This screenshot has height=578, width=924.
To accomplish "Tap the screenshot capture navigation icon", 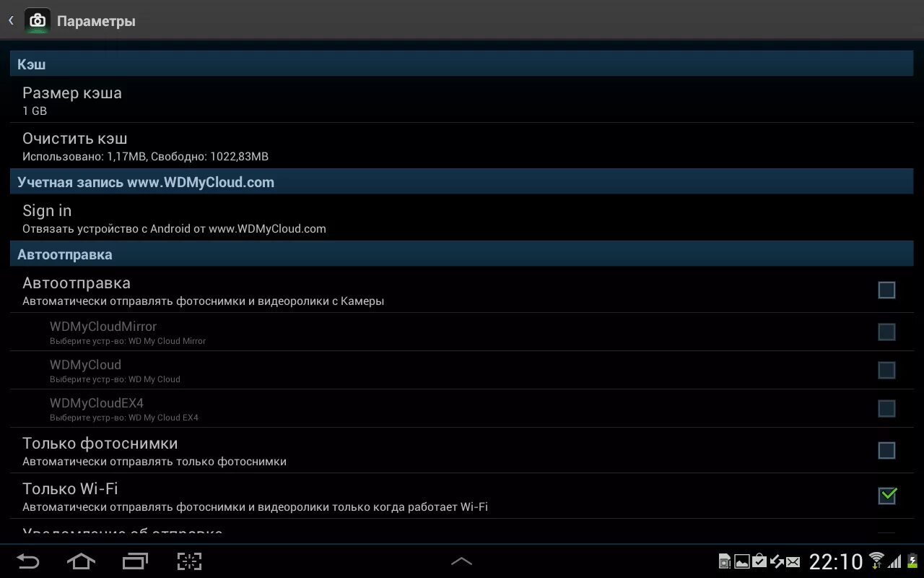I will (x=189, y=561).
